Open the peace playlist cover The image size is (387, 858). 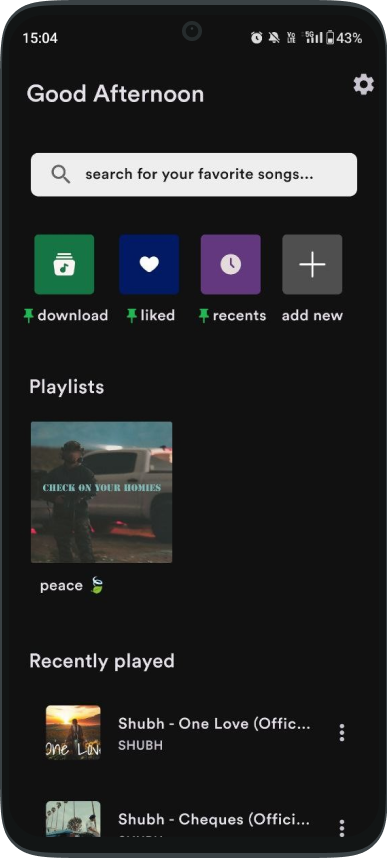pos(101,492)
